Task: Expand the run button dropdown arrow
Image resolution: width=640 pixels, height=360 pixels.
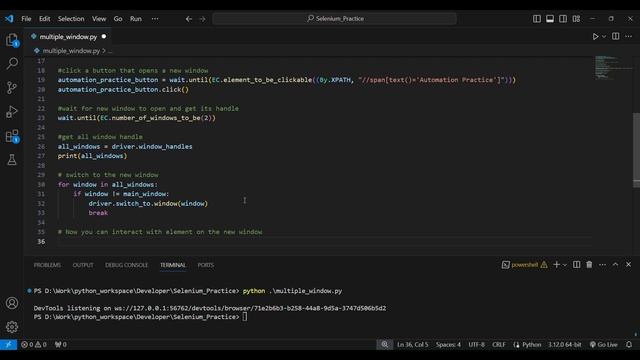Action: coord(604,37)
